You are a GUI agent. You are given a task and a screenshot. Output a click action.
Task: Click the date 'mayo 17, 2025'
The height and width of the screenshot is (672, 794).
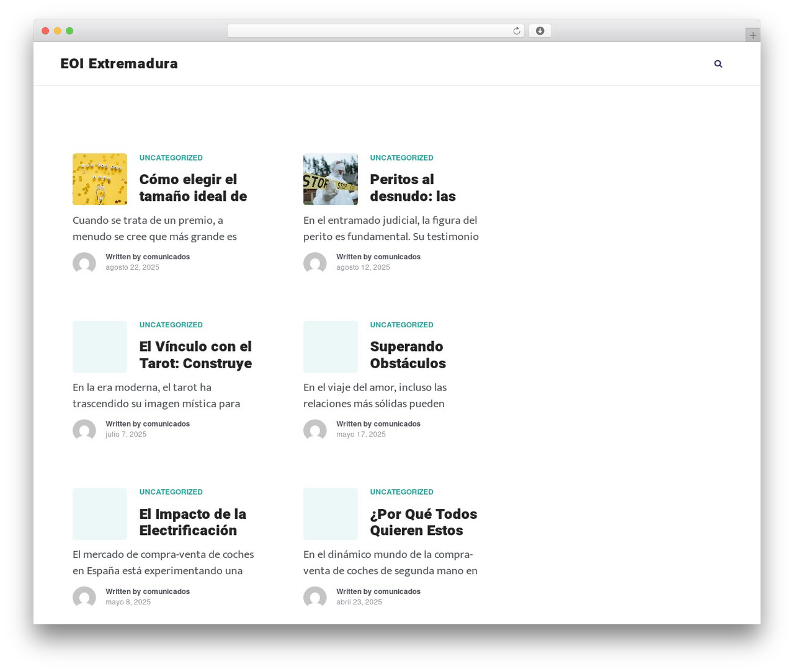coord(361,435)
